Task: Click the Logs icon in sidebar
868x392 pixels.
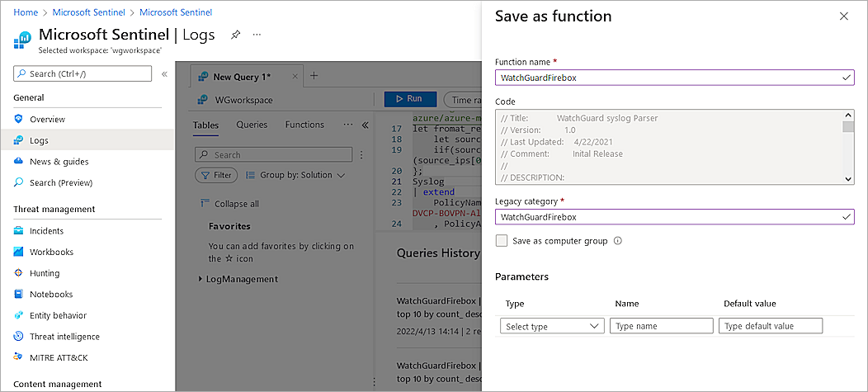Action: tap(19, 140)
